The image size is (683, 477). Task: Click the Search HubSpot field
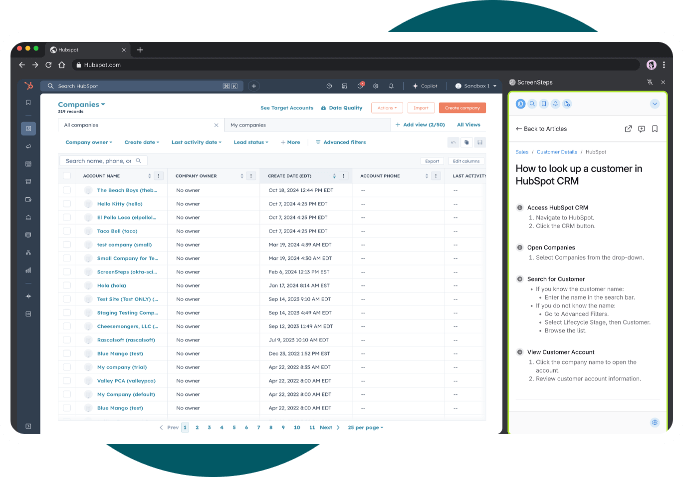point(142,86)
